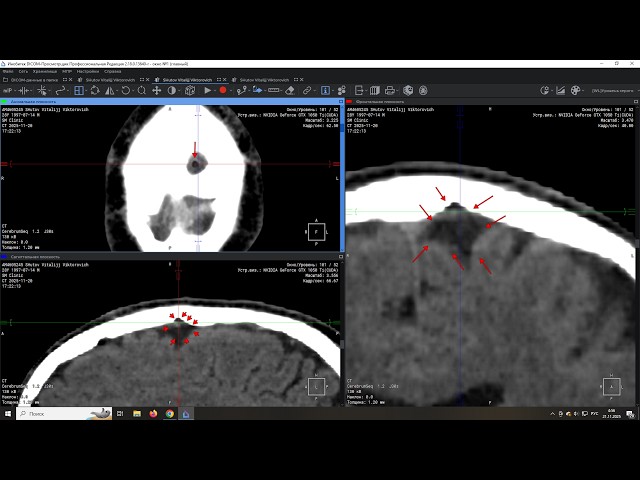Click the view layout icon
Image resolution: width=640 pixels, height=480 pixels.
click(x=79, y=91)
